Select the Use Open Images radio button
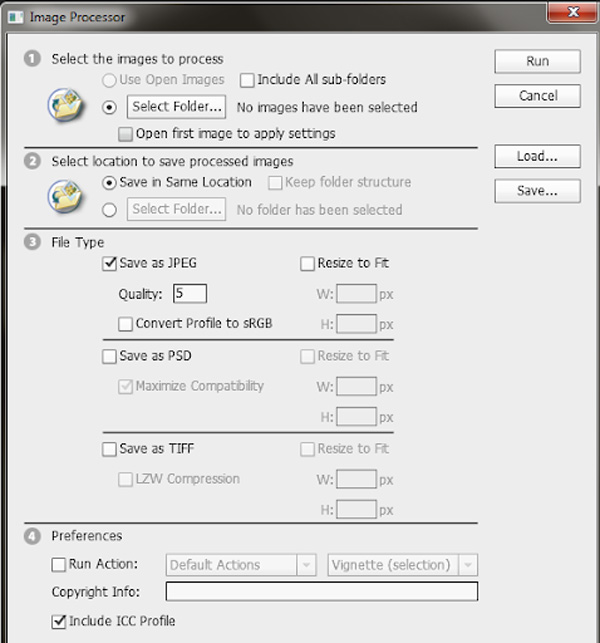The height and width of the screenshot is (643, 600). click(109, 80)
